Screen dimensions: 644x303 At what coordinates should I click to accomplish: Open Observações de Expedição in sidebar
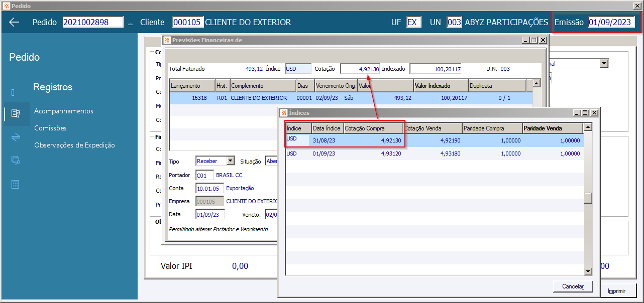click(x=74, y=145)
